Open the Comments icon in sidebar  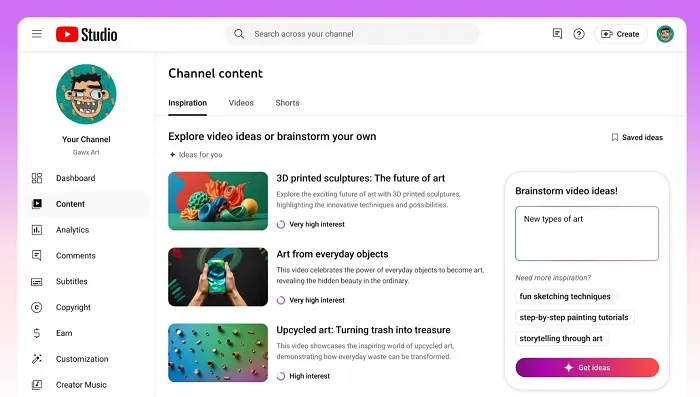pos(37,255)
